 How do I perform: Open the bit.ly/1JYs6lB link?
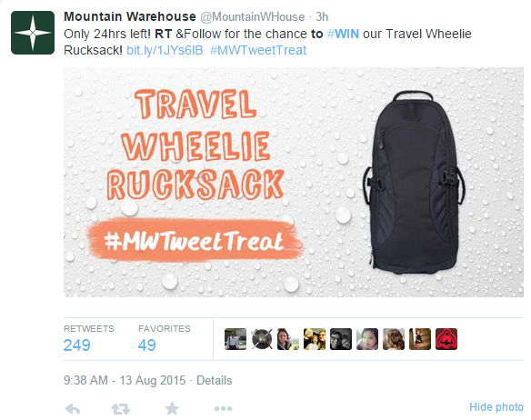click(x=165, y=50)
